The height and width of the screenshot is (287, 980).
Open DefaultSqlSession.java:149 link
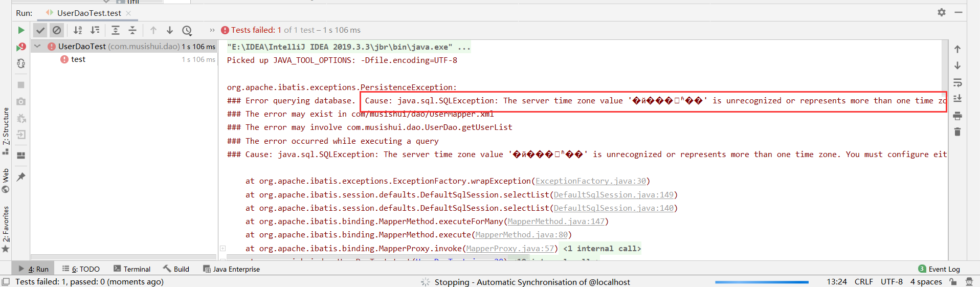coord(614,195)
